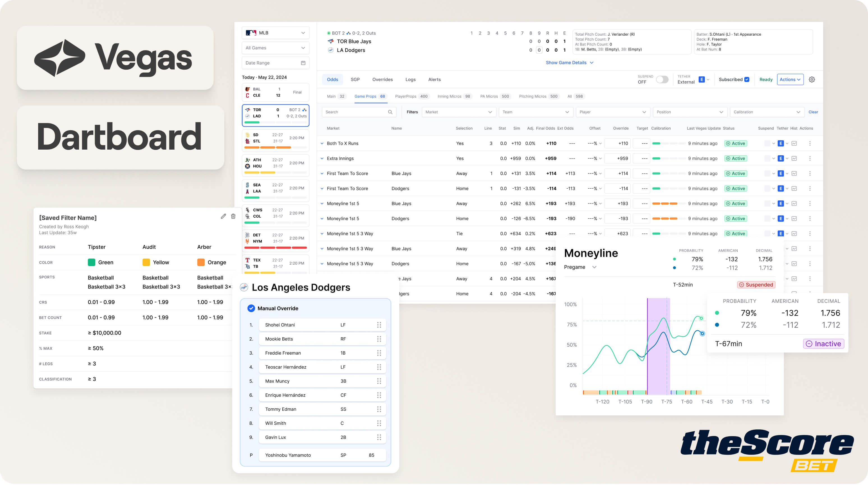Open the settings gear next to Actions
The image size is (868, 485).
812,80
